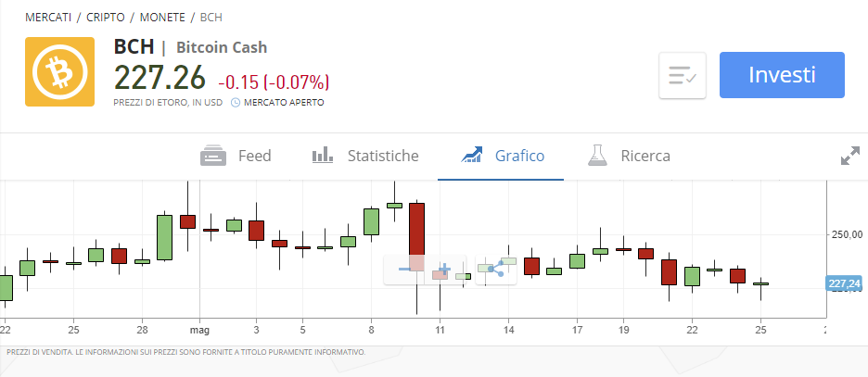Click the Bitcoin Cash logo icon
This screenshot has width=868, height=377.
click(59, 72)
